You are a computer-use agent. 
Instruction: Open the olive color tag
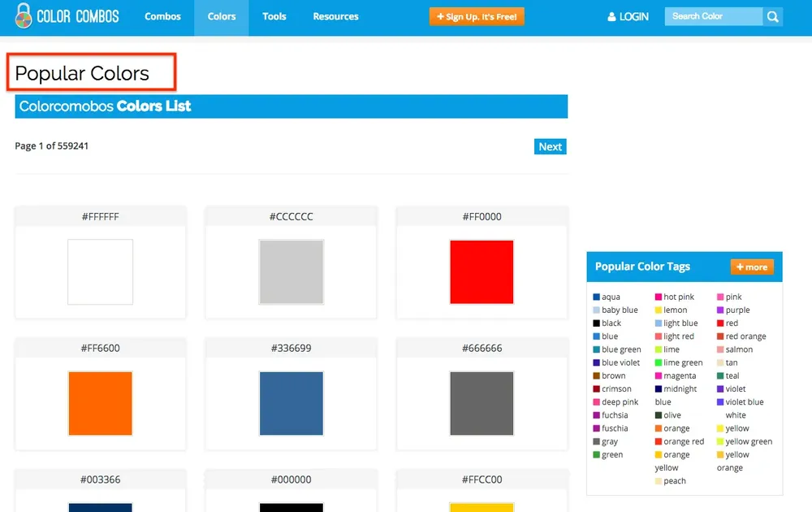coord(672,415)
